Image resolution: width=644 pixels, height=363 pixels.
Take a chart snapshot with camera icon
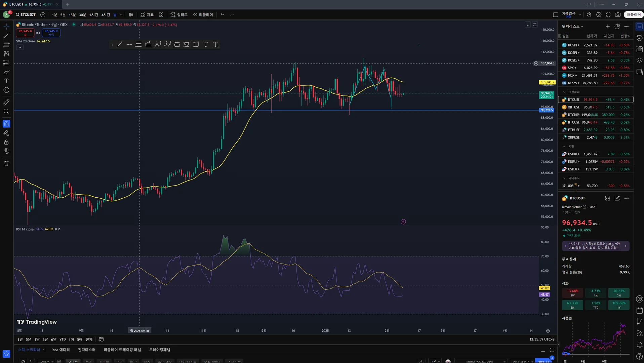point(618,15)
